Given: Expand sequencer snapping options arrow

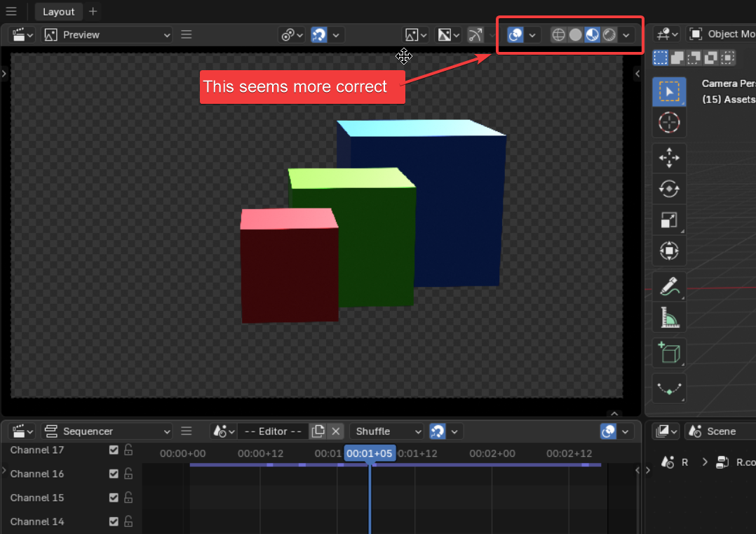Looking at the screenshot, I should pyautogui.click(x=454, y=432).
